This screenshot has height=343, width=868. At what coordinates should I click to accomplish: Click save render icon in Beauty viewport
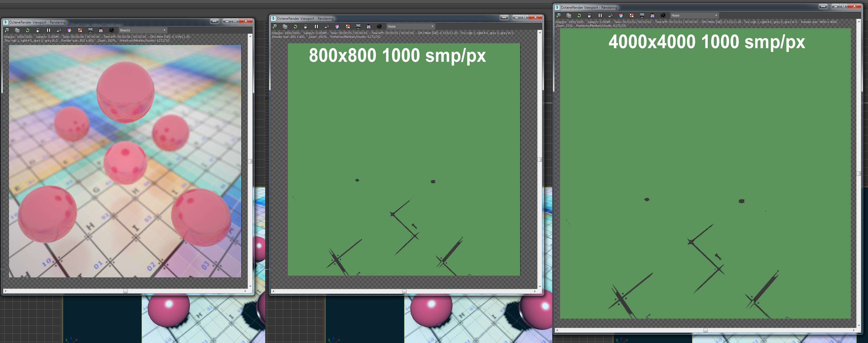(x=7, y=30)
